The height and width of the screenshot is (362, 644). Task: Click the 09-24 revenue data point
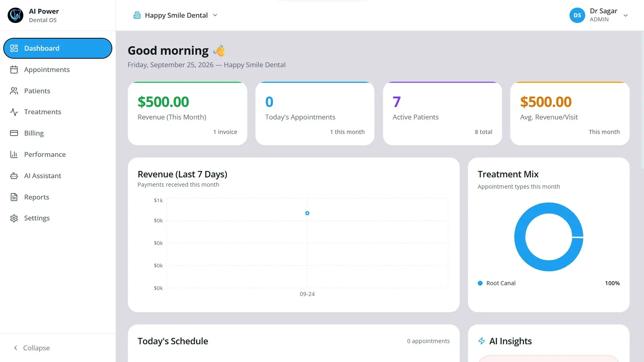click(x=307, y=213)
